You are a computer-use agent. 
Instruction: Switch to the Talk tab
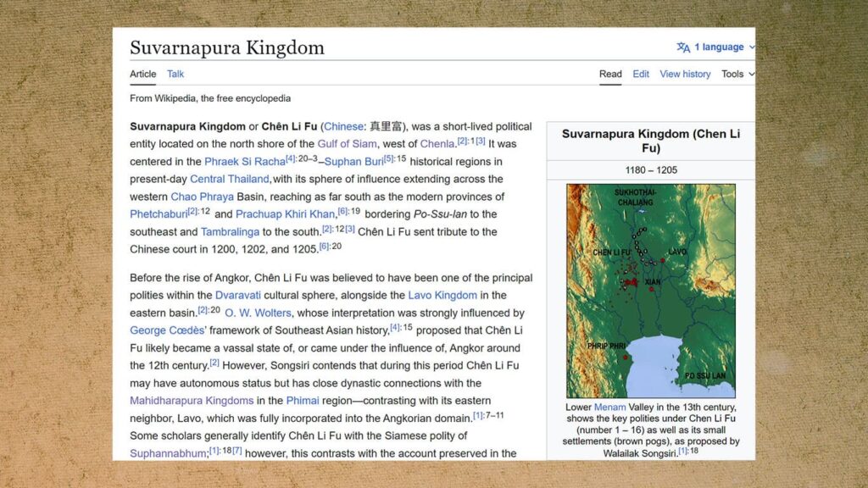coord(175,75)
